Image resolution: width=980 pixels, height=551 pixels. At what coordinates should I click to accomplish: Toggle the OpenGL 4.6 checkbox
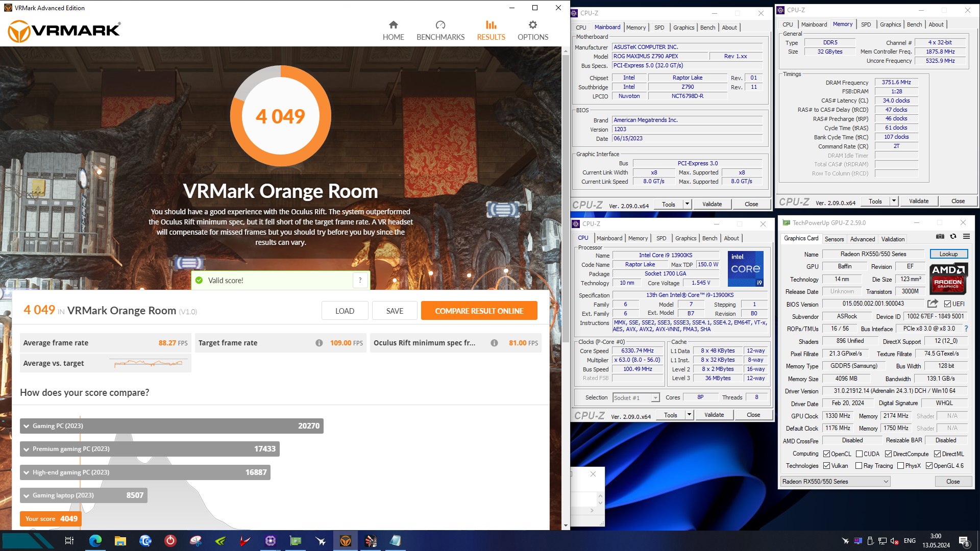pos(929,466)
